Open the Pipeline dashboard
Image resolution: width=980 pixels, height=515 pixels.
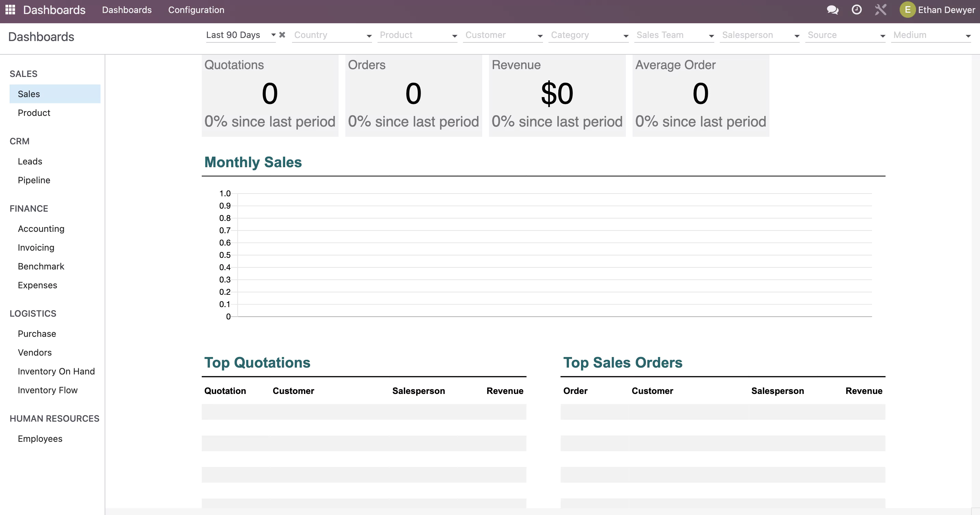(x=34, y=180)
